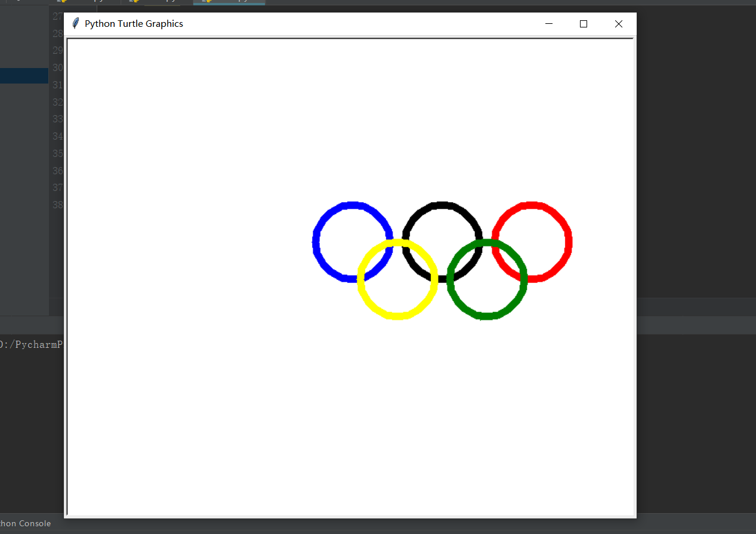
Task: Open the Python Console tab in PyCharm
Action: pos(26,523)
